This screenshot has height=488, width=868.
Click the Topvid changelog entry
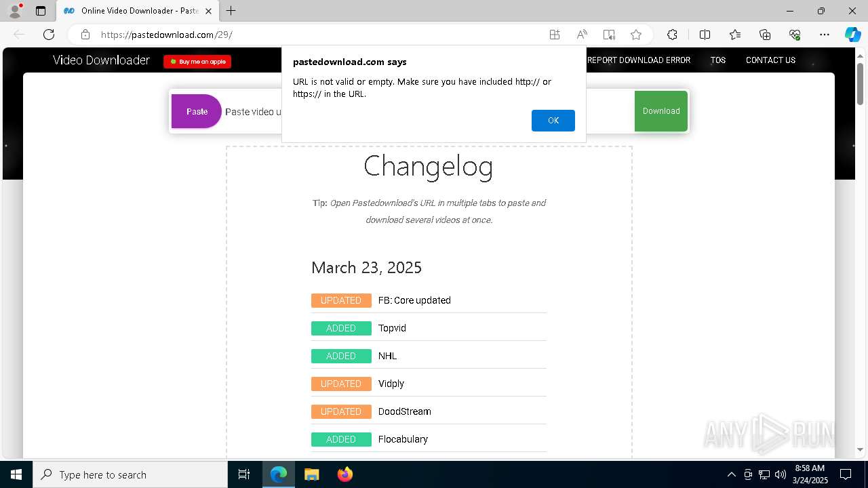[392, 328]
